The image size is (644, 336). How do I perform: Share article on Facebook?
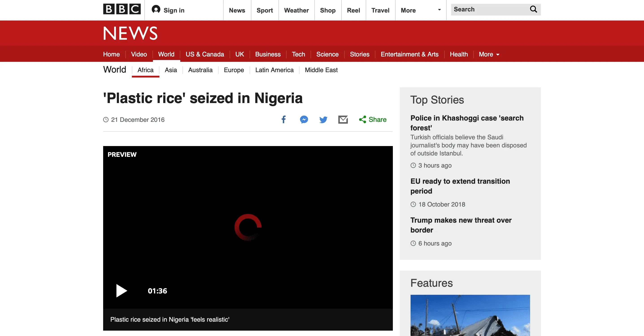coord(283,119)
